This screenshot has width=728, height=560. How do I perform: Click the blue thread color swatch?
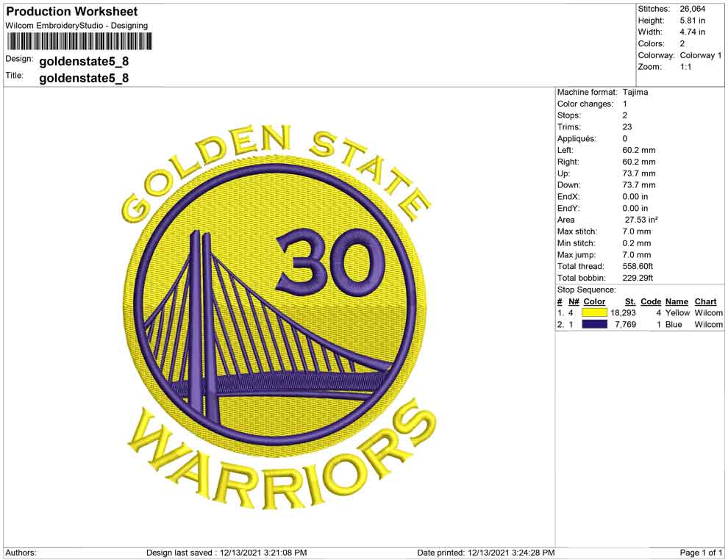tap(594, 324)
